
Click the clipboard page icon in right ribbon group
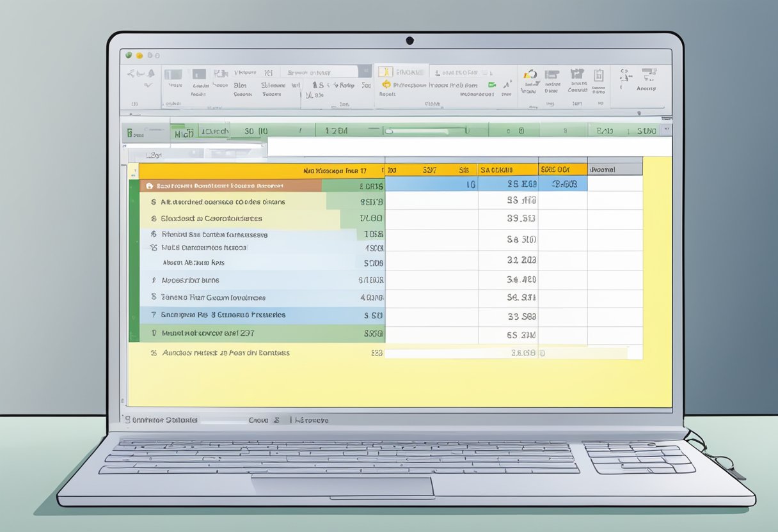(x=598, y=75)
